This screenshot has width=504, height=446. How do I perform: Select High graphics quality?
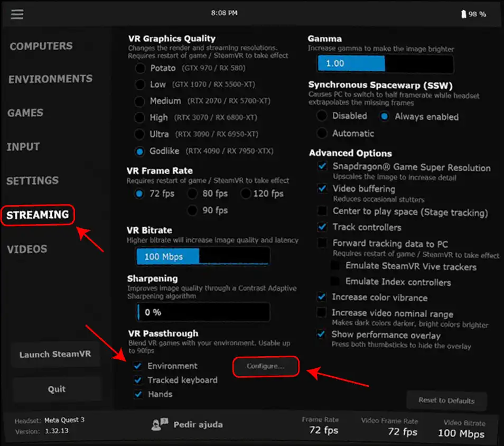tap(139, 118)
